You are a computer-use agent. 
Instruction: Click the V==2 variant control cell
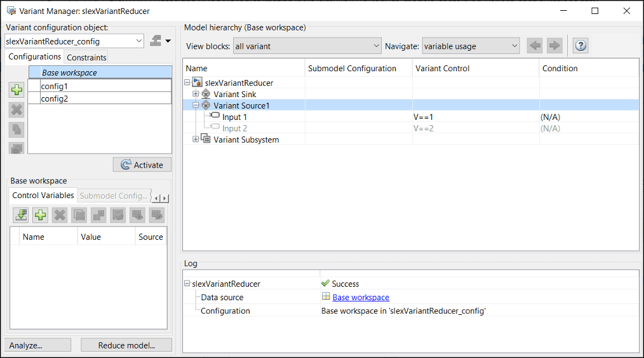[x=476, y=128]
